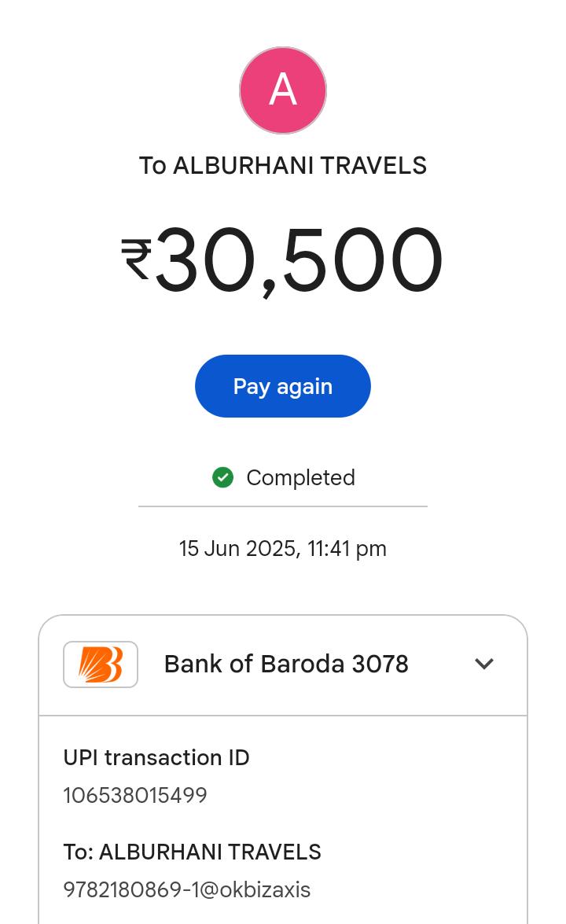
Task: Select the UPI address 9782180869-1@okbizaxis
Action: pyautogui.click(x=187, y=889)
